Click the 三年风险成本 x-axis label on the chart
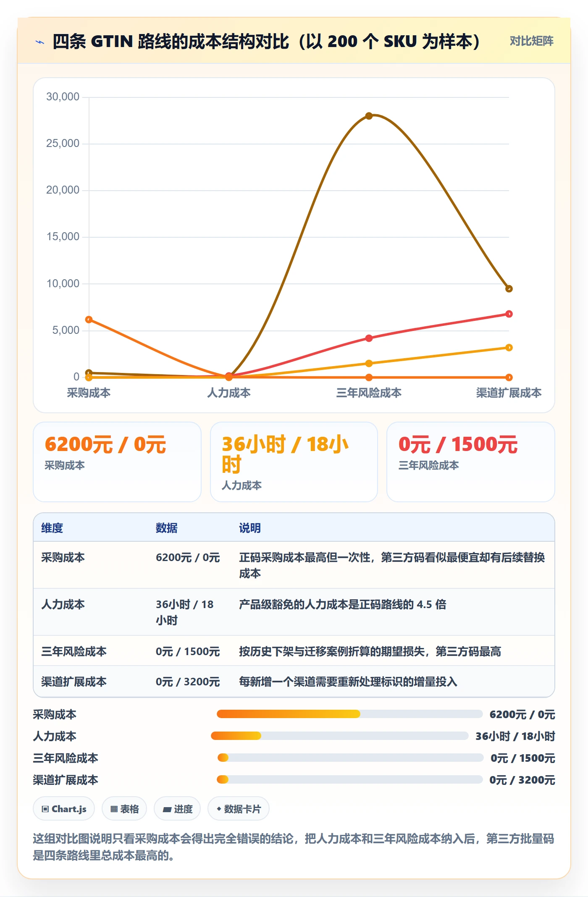588x897 pixels. coord(369,393)
